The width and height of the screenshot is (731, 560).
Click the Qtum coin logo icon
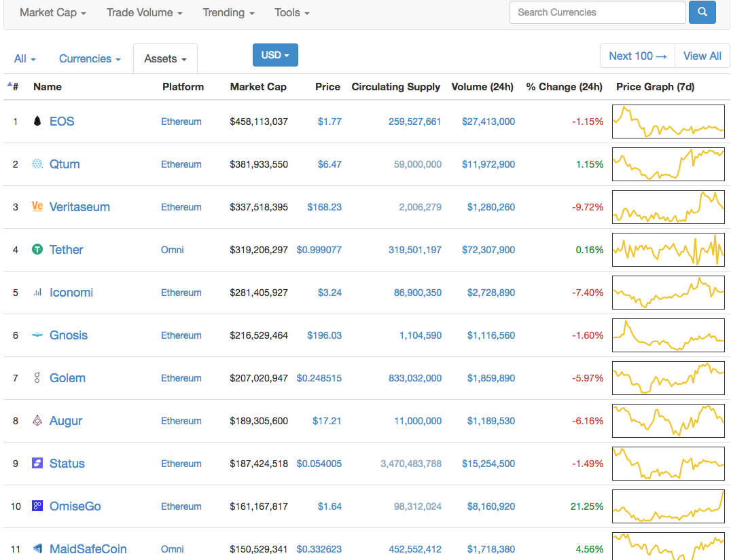(37, 164)
